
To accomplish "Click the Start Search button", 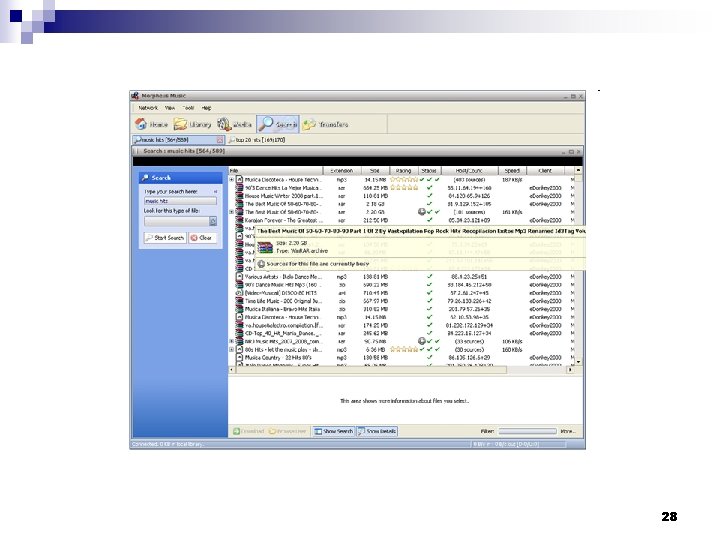I will [x=165, y=238].
